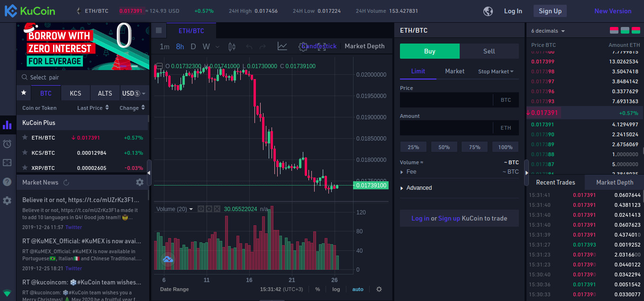
Task: Toggle log scale on chart
Action: pos(336,289)
